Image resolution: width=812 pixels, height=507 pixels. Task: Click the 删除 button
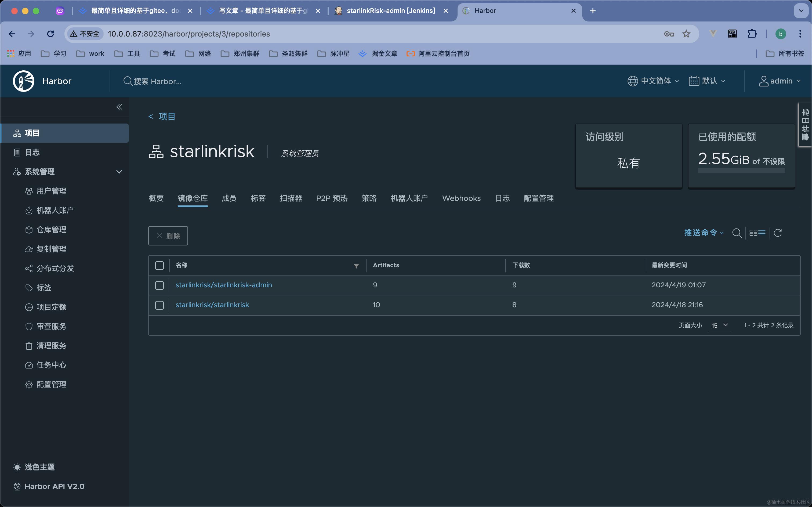click(x=168, y=236)
